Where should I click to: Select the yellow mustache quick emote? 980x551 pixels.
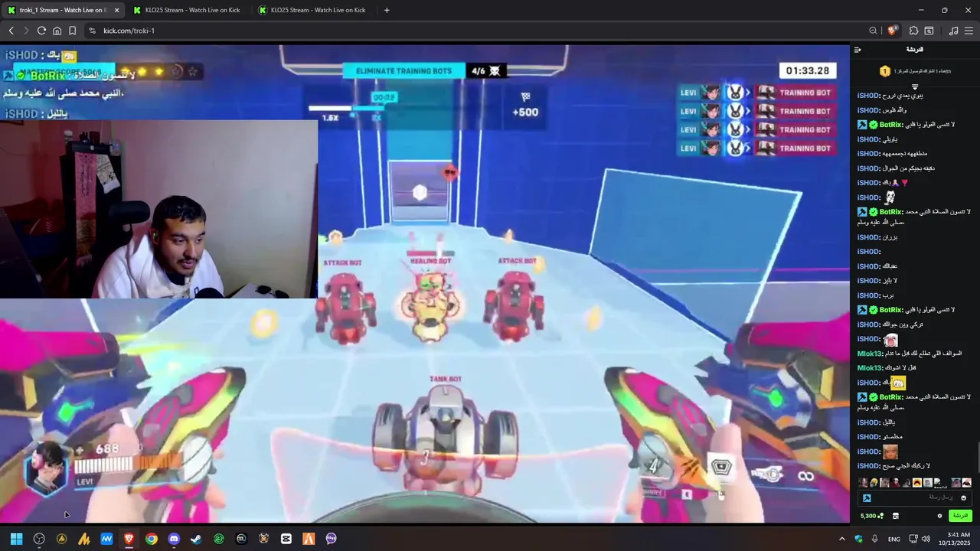[917, 483]
